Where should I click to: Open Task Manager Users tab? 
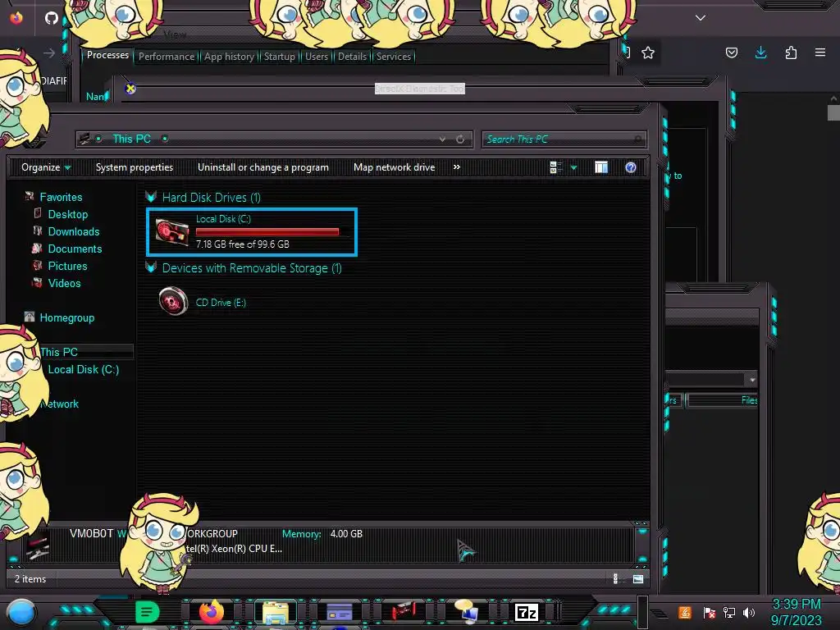[317, 57]
